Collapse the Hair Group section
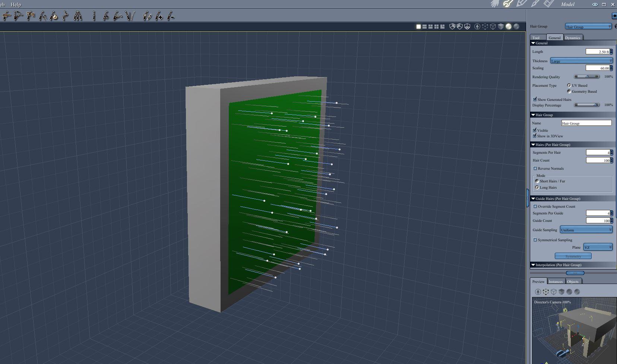The image size is (617, 364). click(533, 115)
